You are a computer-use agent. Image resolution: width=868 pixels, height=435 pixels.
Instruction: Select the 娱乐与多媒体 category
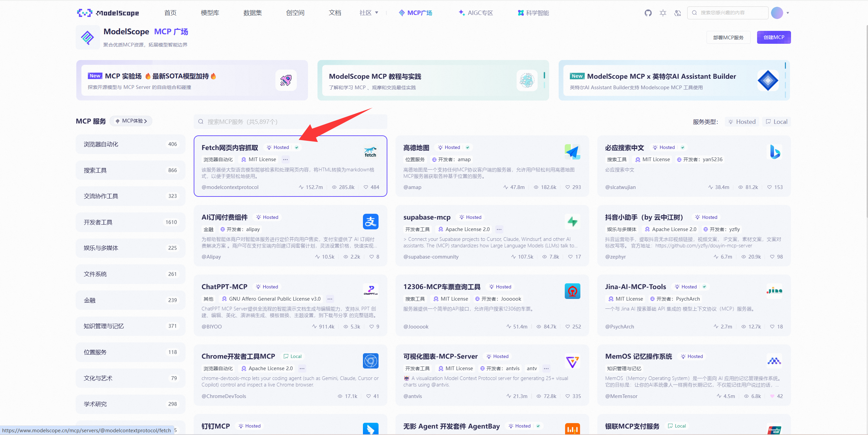click(x=131, y=248)
